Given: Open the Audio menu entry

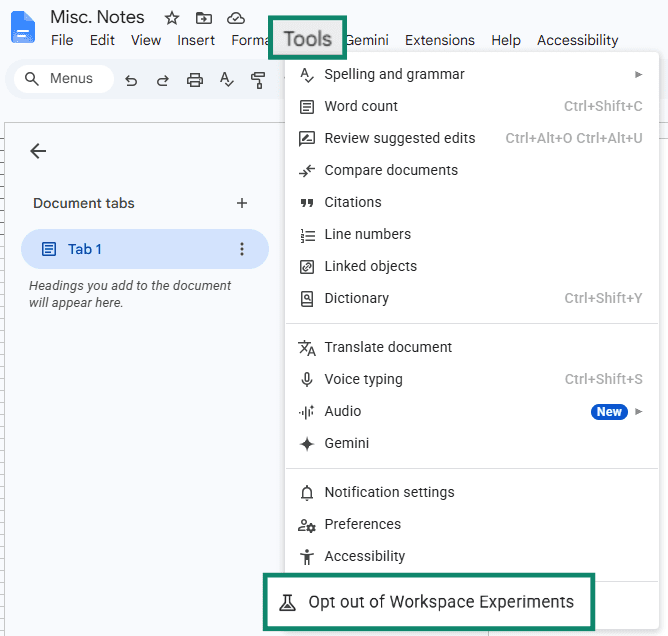Looking at the screenshot, I should tap(472, 412).
